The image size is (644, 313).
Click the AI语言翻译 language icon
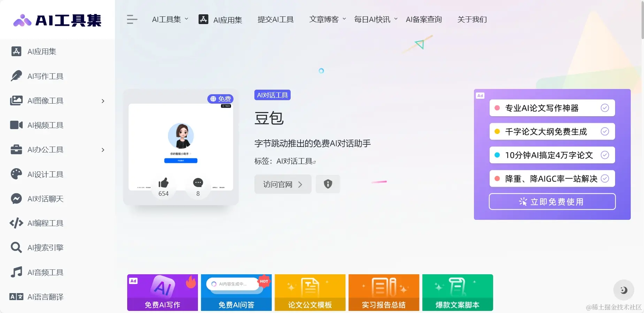point(16,297)
